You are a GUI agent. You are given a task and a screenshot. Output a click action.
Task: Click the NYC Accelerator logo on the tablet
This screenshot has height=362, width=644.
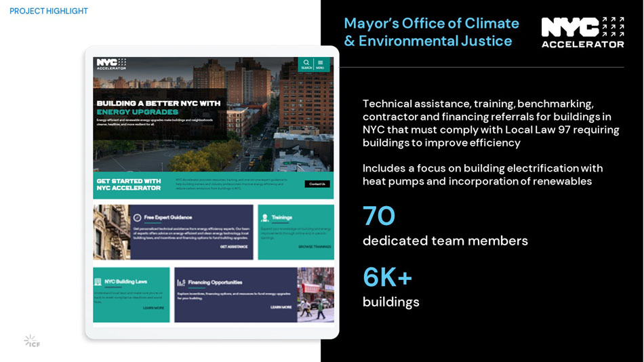tap(111, 64)
